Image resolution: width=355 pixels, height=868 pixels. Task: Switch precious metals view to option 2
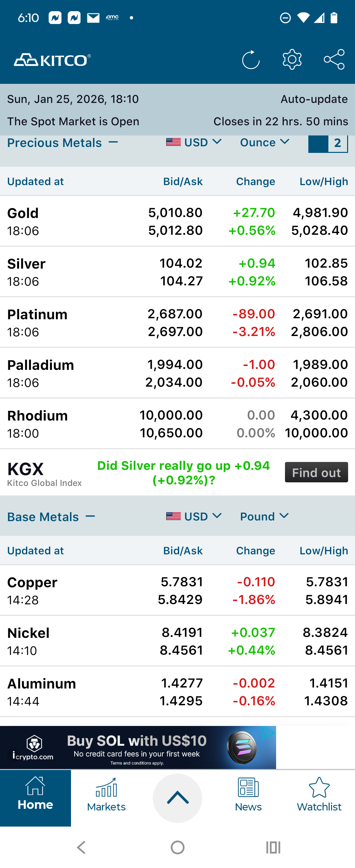tap(338, 143)
